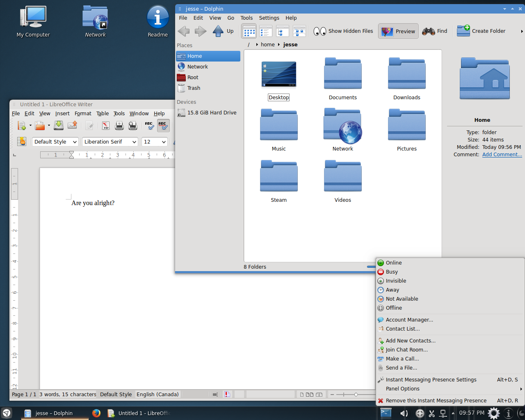Click the Email document envelope icon in Writer
The image size is (525, 420).
point(73,126)
